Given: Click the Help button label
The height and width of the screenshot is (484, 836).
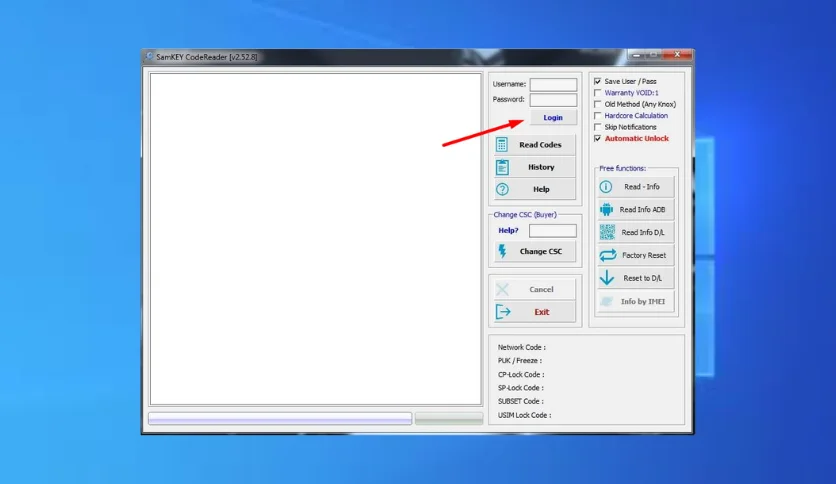Looking at the screenshot, I should (x=541, y=189).
